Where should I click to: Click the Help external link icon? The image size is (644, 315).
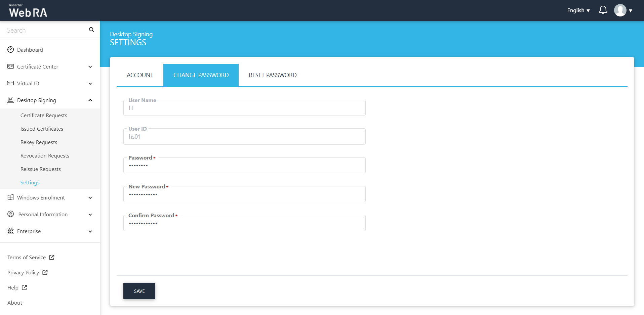(x=24, y=288)
